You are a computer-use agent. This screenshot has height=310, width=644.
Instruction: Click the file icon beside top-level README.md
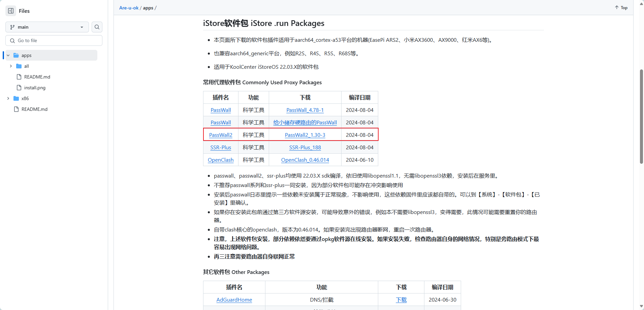pyautogui.click(x=16, y=109)
